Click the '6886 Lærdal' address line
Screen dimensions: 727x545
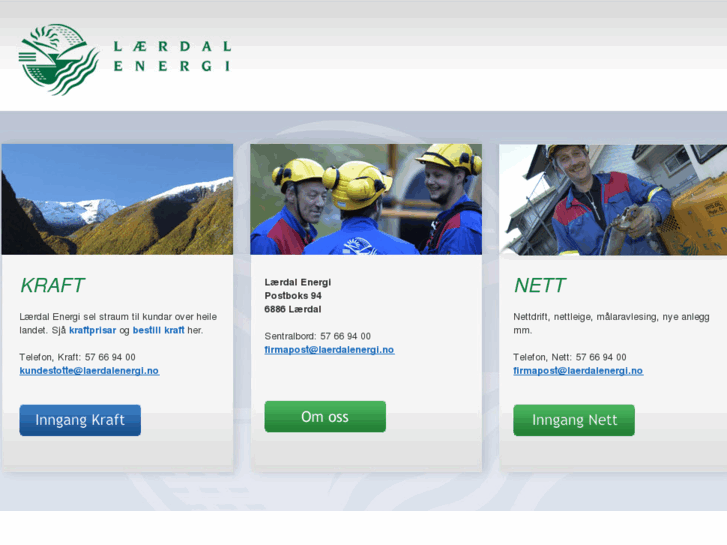tap(293, 309)
